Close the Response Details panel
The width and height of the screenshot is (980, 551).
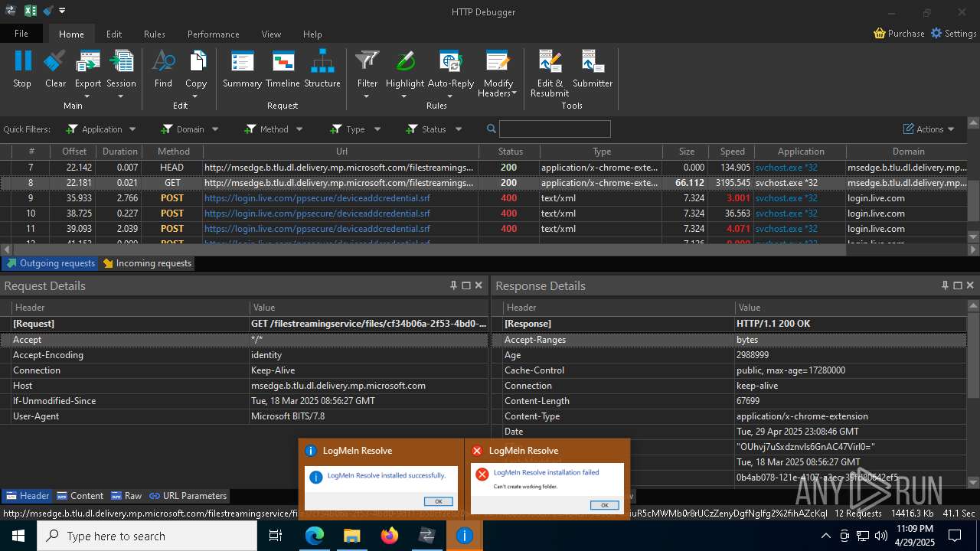970,285
